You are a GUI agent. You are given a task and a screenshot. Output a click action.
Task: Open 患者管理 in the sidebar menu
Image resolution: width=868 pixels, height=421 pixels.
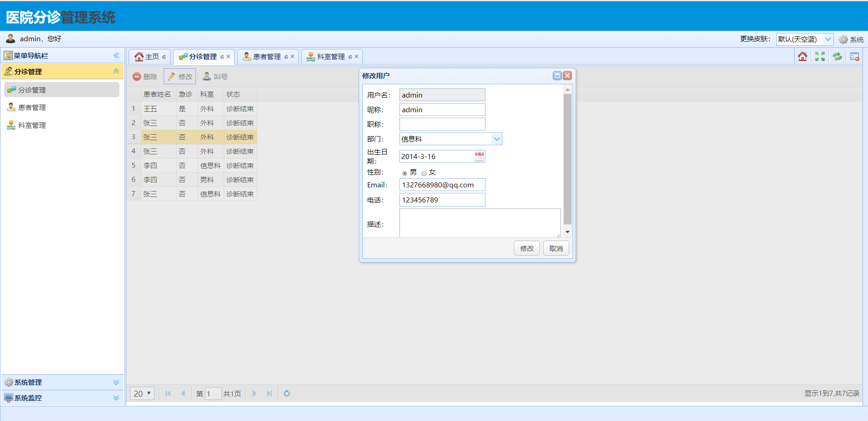coord(62,108)
